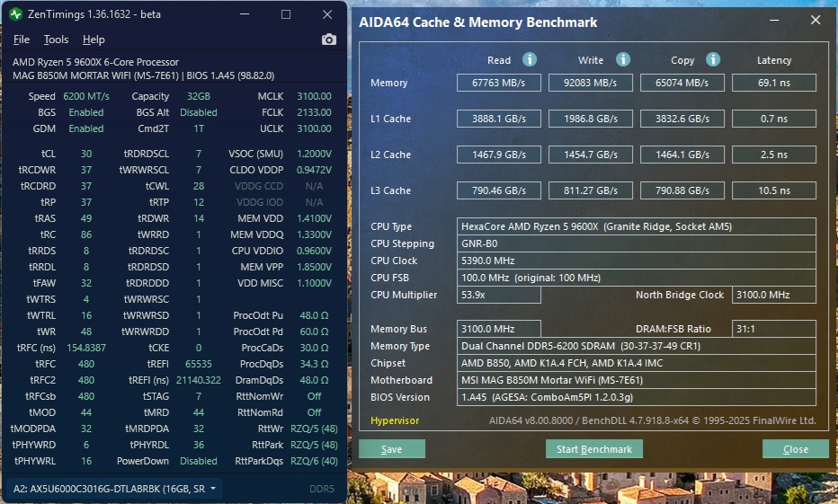
Task: Click the tRFC (ns) value 154.8387
Action: tap(86, 348)
